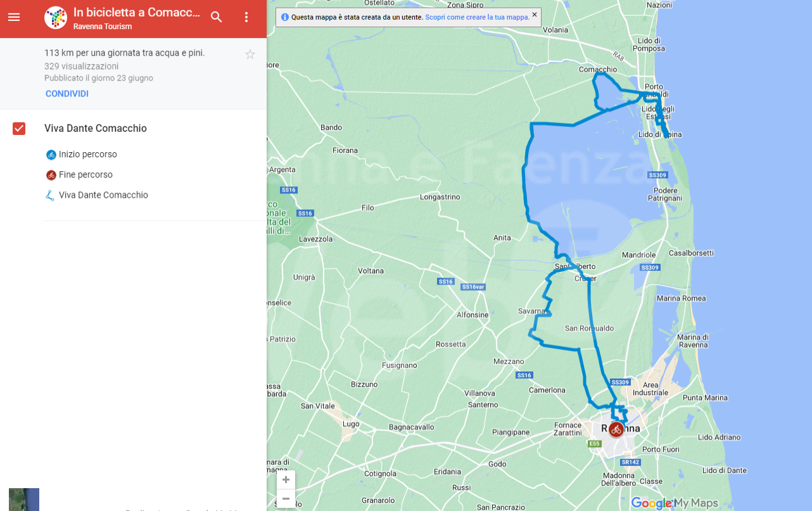Select the Viva Dante Comacchio route item
Image resolution: width=812 pixels, height=511 pixels.
[x=103, y=195]
